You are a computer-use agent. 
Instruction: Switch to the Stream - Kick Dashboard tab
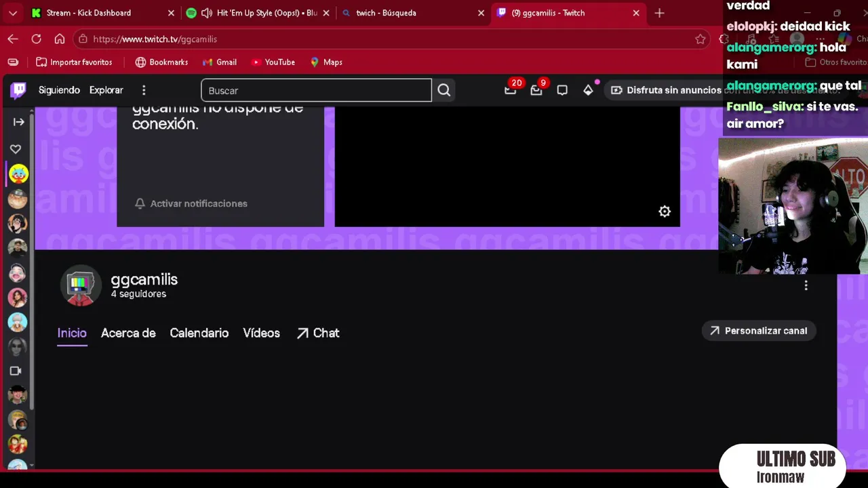click(x=102, y=13)
